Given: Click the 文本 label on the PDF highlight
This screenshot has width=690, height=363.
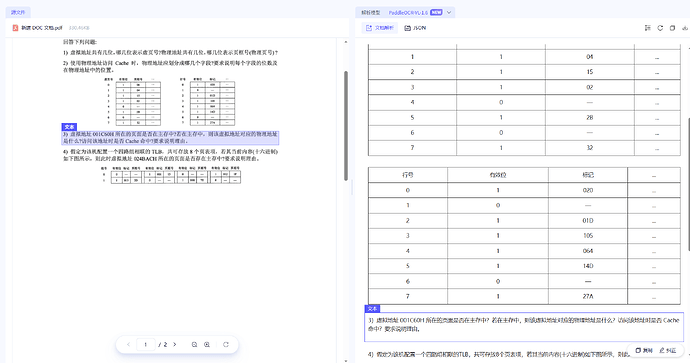Looking at the screenshot, I should (69, 127).
